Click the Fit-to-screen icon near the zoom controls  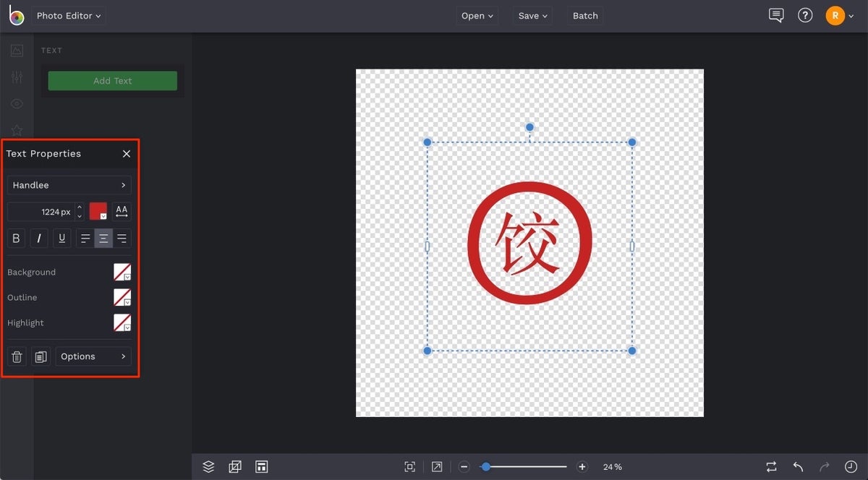tap(409, 466)
